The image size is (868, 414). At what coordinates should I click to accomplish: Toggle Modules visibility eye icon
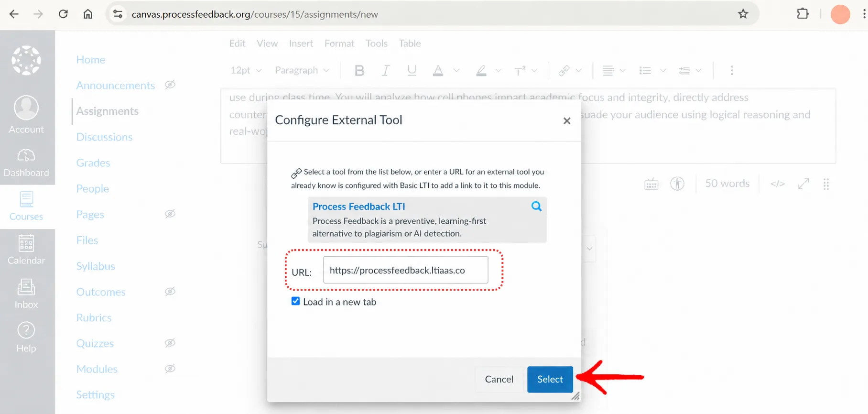170,369
